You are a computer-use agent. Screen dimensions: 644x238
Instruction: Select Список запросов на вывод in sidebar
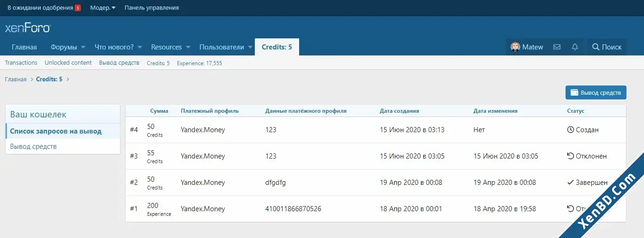pos(63,131)
